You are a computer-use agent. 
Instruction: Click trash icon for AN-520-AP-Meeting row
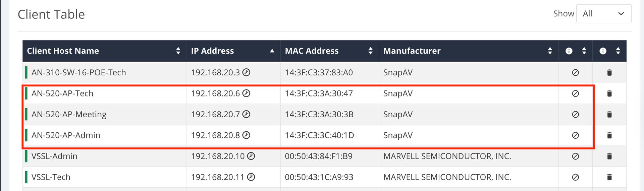[x=609, y=114]
